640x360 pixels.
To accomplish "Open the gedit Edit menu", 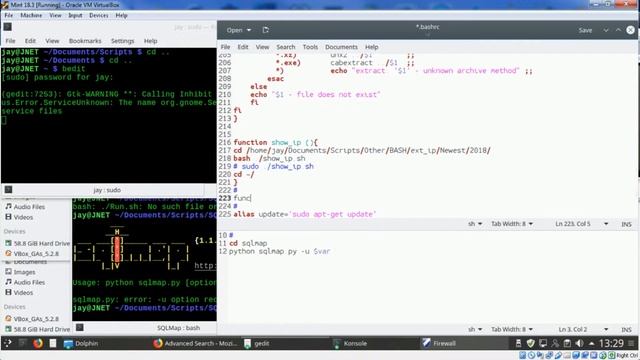I will click(x=243, y=47).
